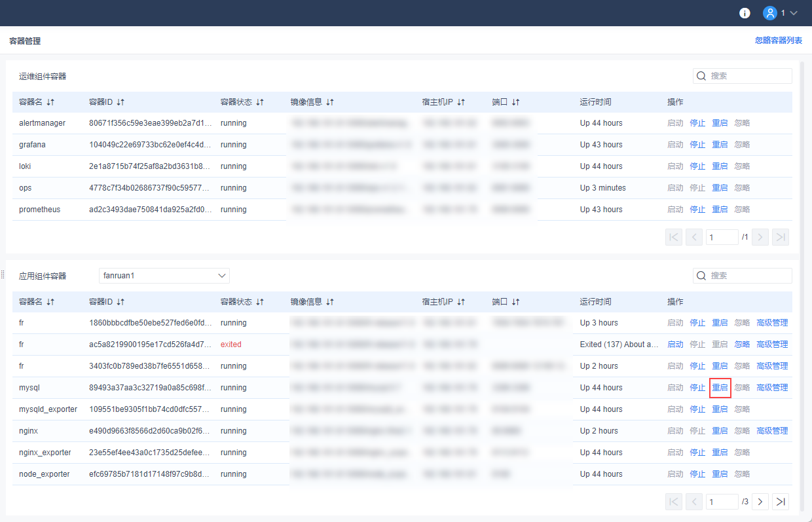Stop the prometheus container
This screenshot has height=522, width=812.
pos(697,210)
